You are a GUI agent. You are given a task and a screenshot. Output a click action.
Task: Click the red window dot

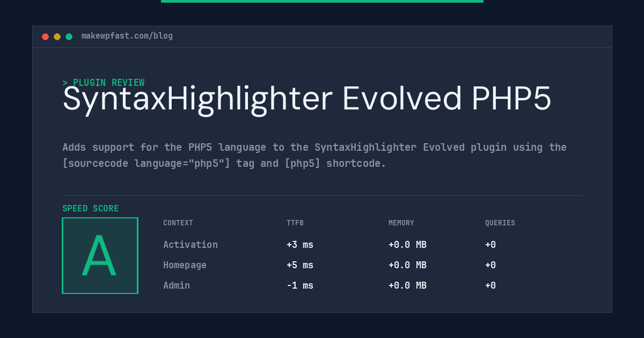click(x=45, y=36)
